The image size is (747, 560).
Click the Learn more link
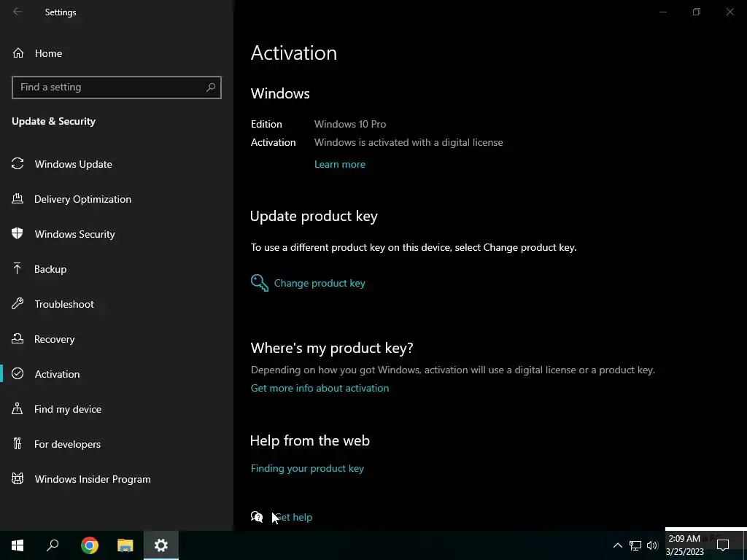pos(340,164)
